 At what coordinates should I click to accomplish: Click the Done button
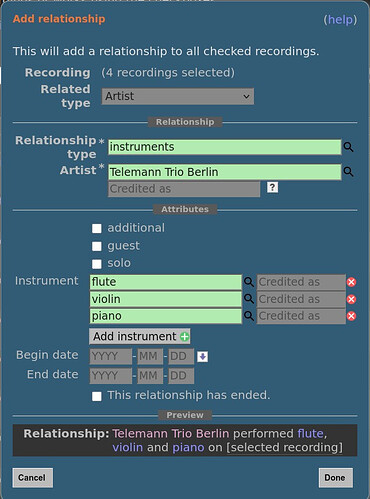[x=335, y=478]
